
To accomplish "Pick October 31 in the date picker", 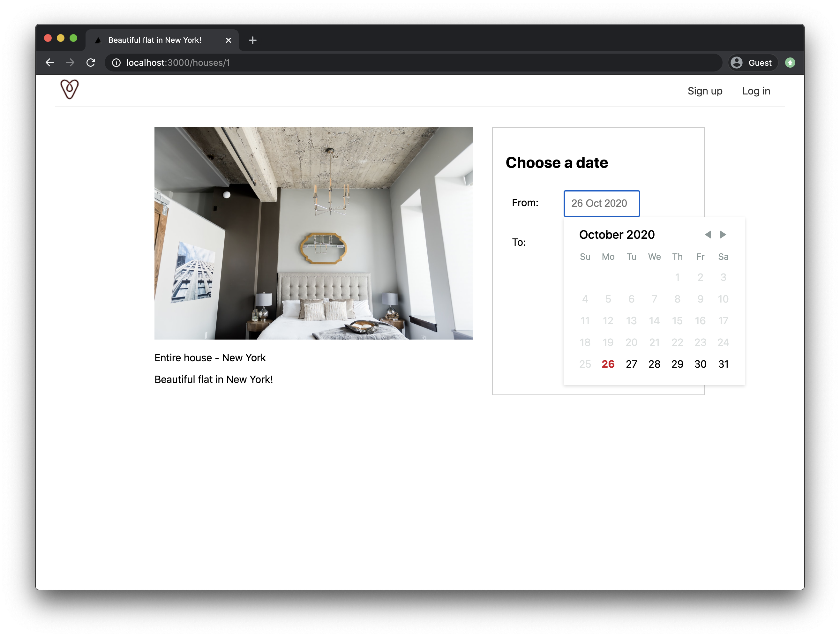I will coord(723,364).
